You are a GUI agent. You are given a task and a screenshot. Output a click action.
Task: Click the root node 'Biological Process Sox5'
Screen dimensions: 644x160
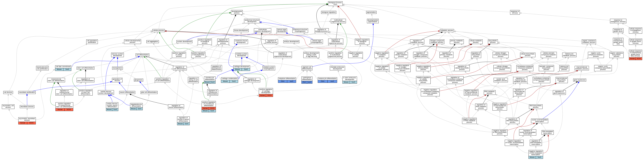coord(335,4)
